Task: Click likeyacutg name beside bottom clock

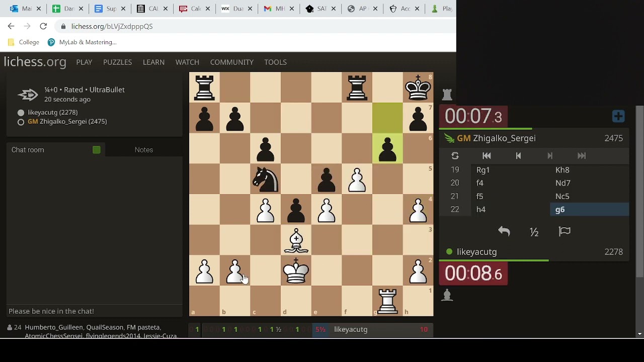Action: 476,252
